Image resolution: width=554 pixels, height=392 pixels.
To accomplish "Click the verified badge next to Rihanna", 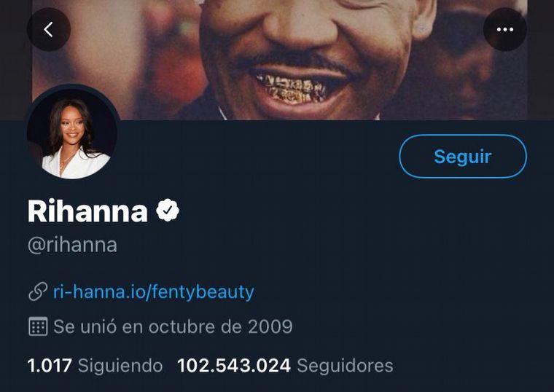I will point(168,211).
